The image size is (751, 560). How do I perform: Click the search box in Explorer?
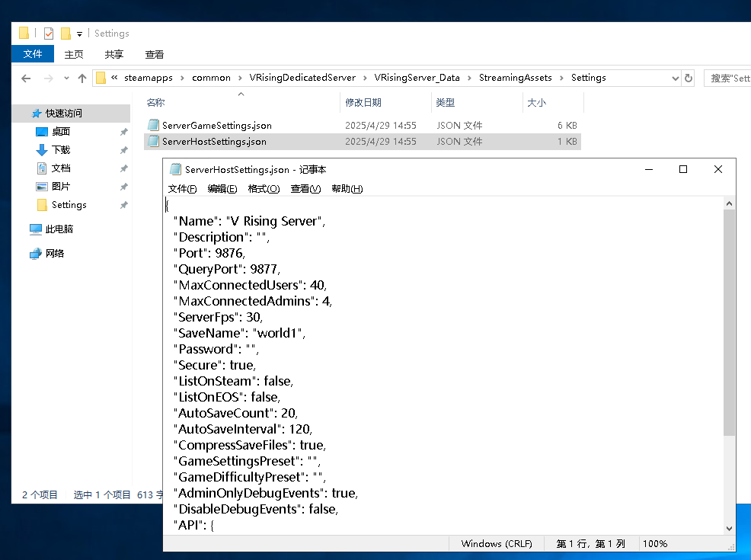[727, 78]
